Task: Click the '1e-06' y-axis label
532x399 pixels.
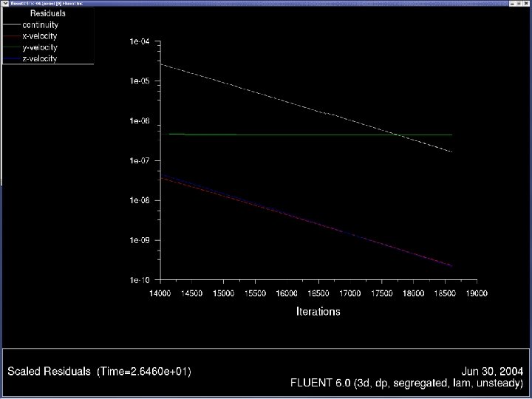Action: tap(140, 120)
